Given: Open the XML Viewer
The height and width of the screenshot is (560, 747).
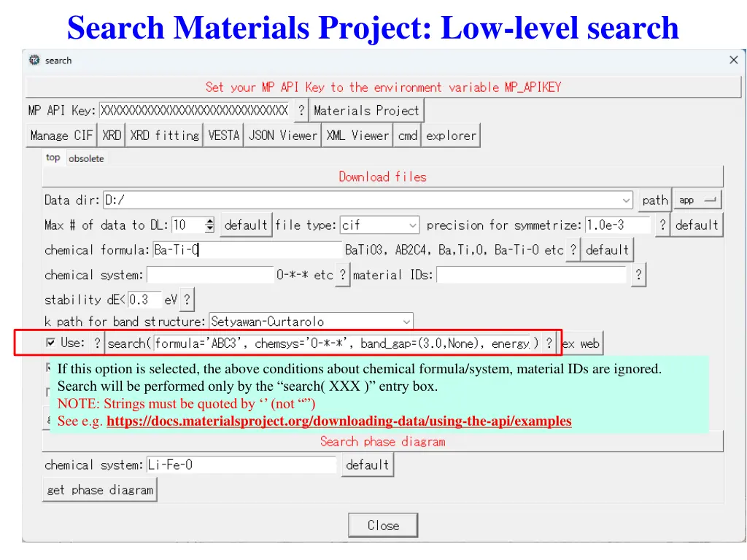Looking at the screenshot, I should [357, 135].
